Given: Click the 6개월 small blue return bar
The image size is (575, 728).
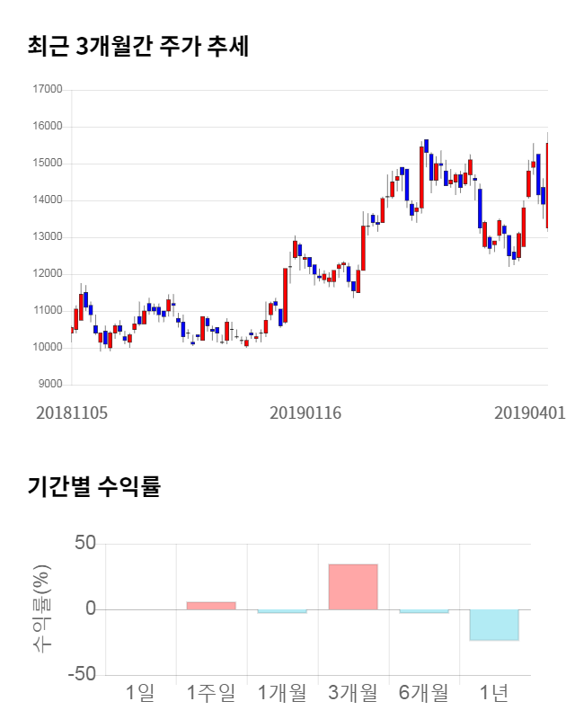Looking at the screenshot, I should point(424,611).
